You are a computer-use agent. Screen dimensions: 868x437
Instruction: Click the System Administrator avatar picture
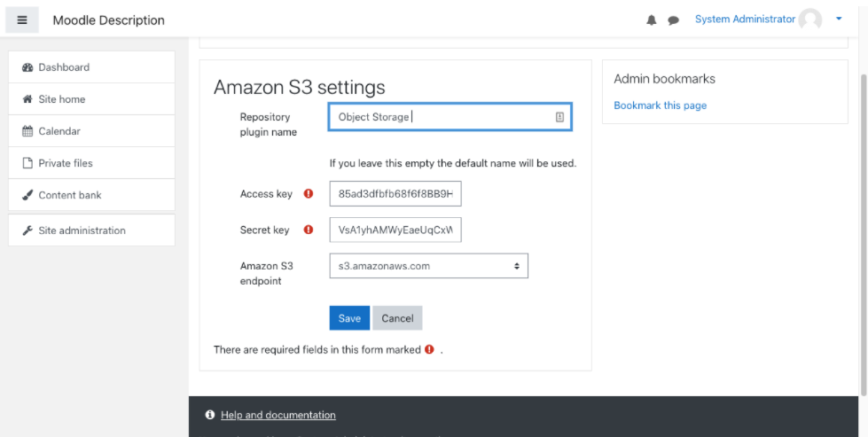(x=809, y=20)
